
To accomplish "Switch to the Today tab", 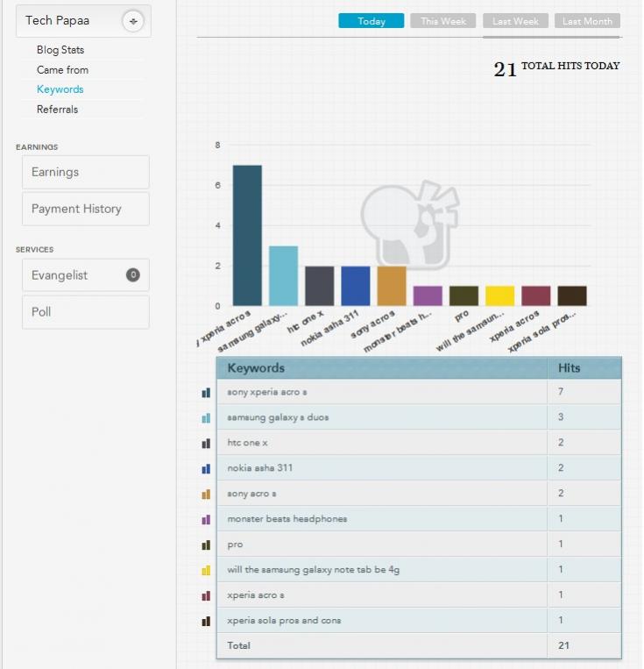I will [x=371, y=21].
